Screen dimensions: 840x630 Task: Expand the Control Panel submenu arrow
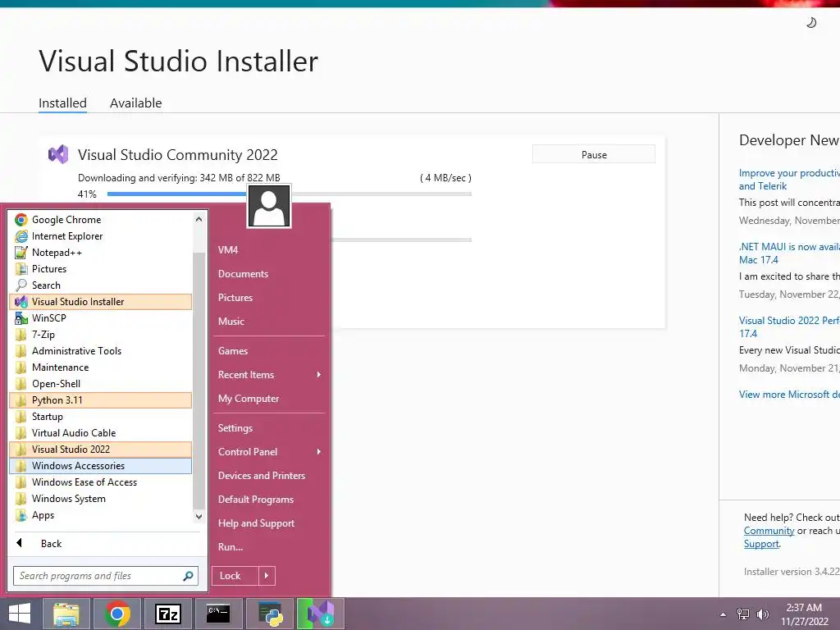319,452
